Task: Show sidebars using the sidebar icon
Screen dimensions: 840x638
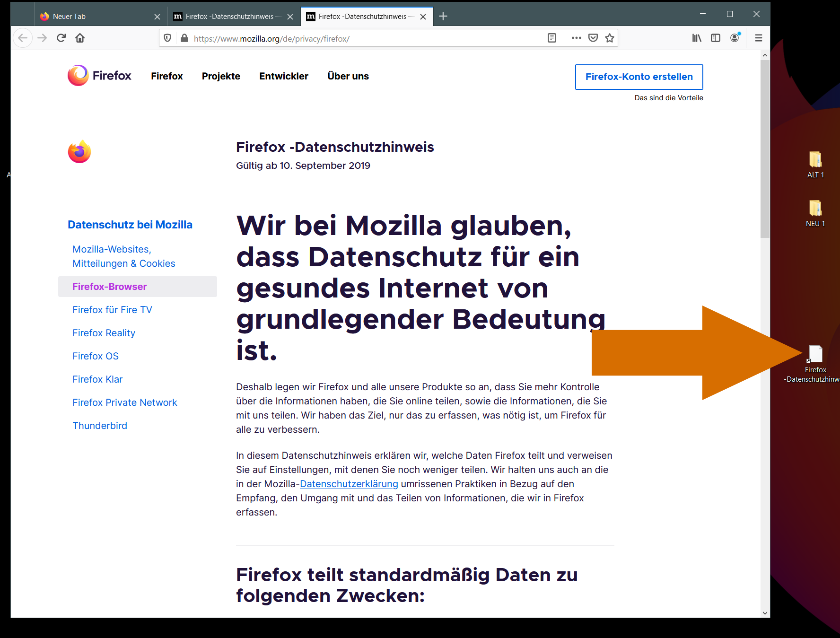Action: tap(716, 38)
